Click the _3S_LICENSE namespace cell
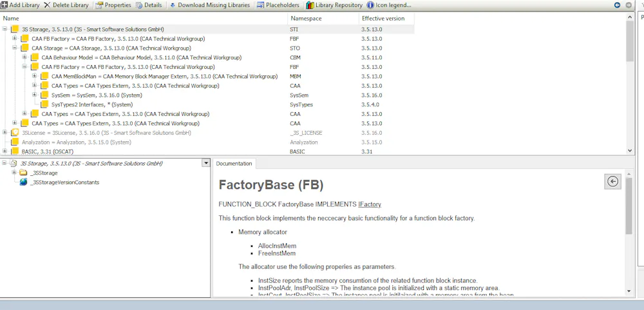Image resolution: width=644 pixels, height=310 pixels. click(x=306, y=133)
